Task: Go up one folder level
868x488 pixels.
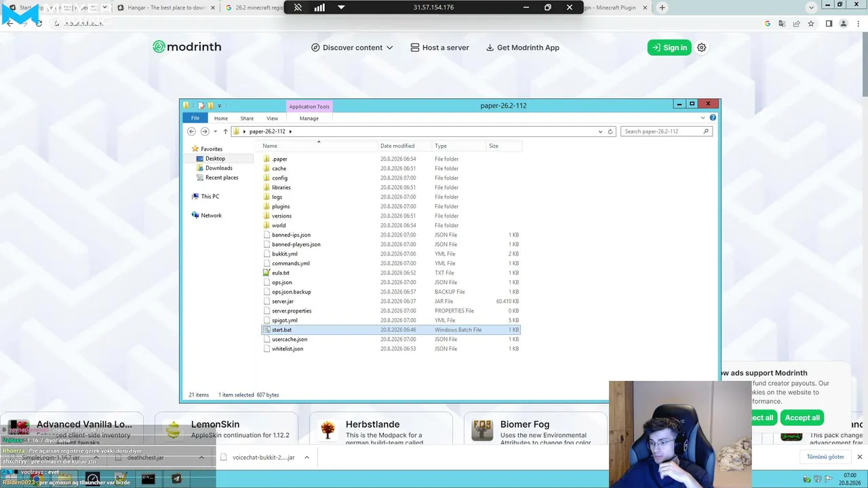Action: (x=225, y=131)
